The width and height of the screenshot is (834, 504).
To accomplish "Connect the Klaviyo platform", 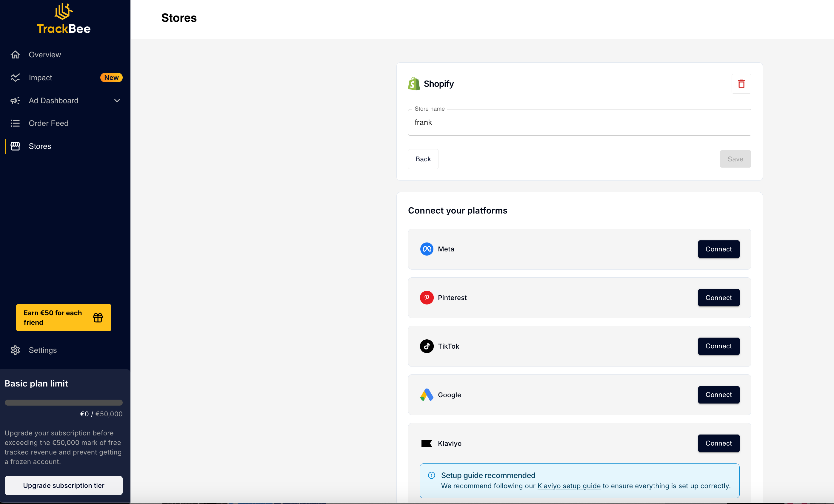I will 718,443.
